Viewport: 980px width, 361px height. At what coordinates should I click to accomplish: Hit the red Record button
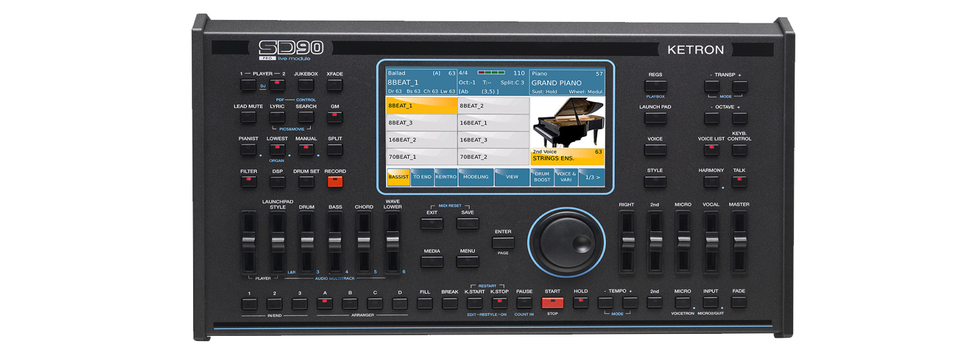click(x=334, y=181)
